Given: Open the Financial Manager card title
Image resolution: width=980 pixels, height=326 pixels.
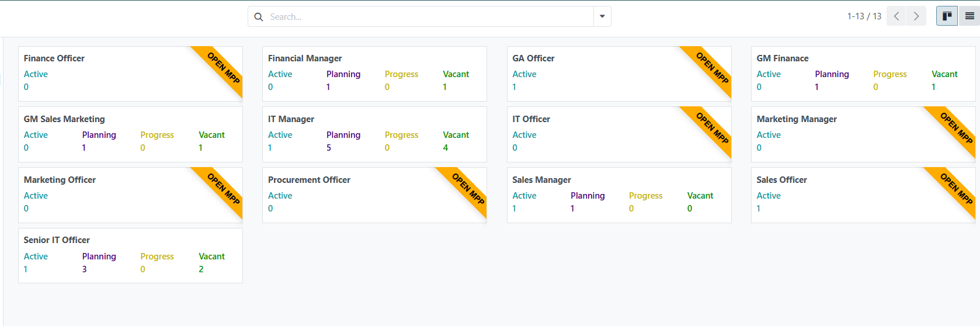Looking at the screenshot, I should pos(305,58).
